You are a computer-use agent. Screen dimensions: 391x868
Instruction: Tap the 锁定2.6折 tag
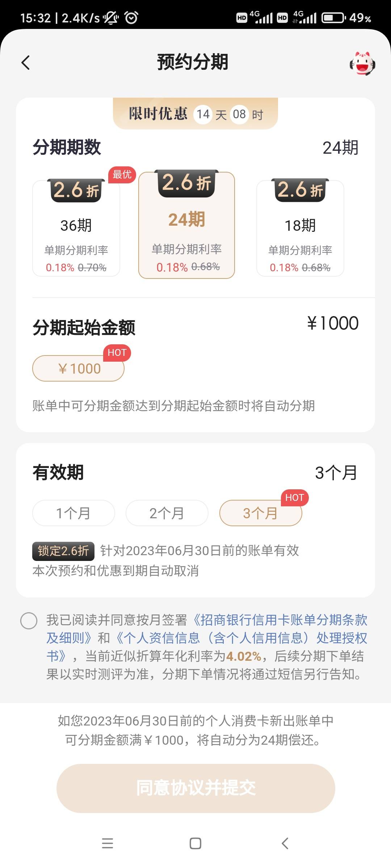pos(63,551)
